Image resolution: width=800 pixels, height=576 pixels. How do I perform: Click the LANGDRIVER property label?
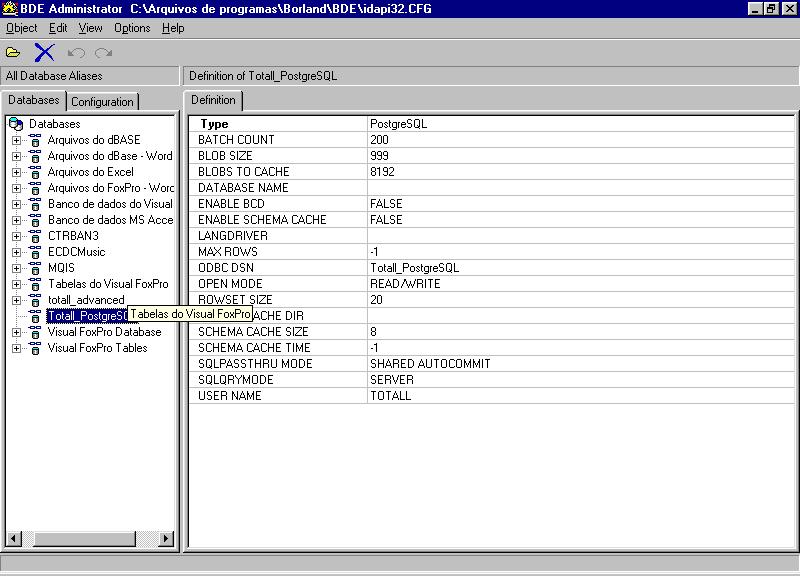pyautogui.click(x=233, y=236)
